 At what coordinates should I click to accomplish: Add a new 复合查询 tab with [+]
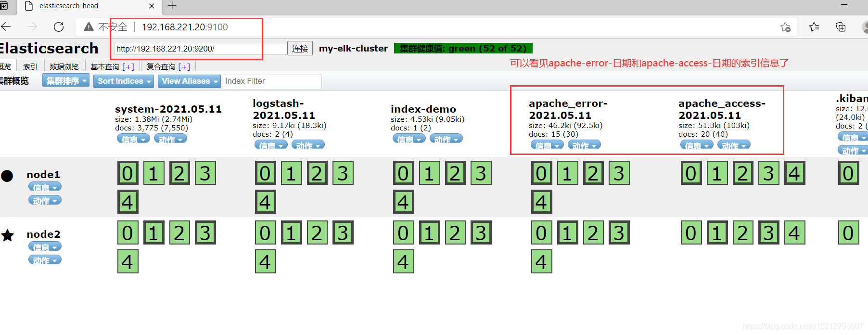184,67
